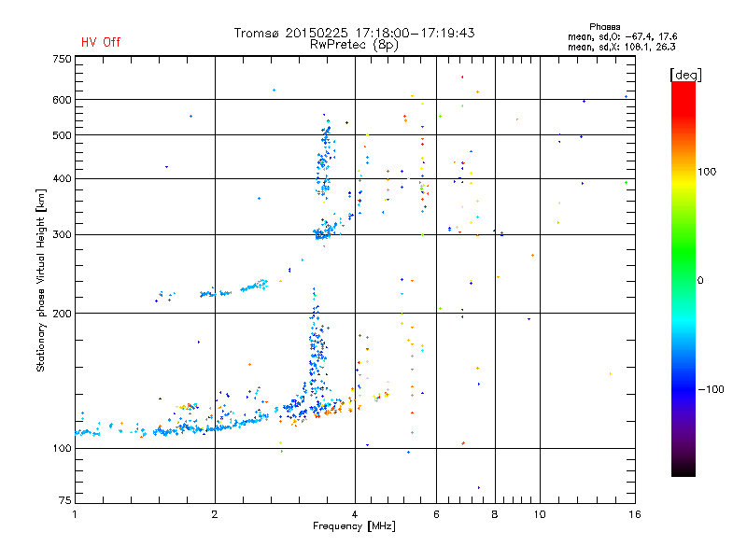Screen dimensions: 747x560
Task: Click colorbar tick label '0'
Action: [x=700, y=281]
